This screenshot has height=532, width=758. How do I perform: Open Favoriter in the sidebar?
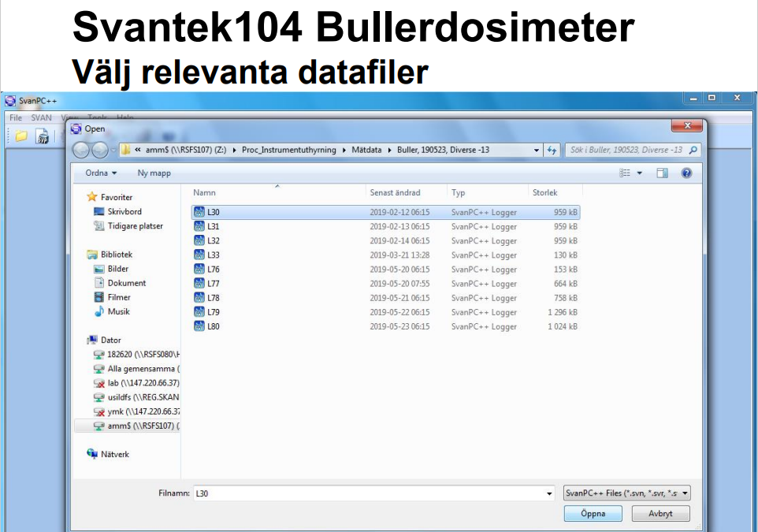point(116,197)
